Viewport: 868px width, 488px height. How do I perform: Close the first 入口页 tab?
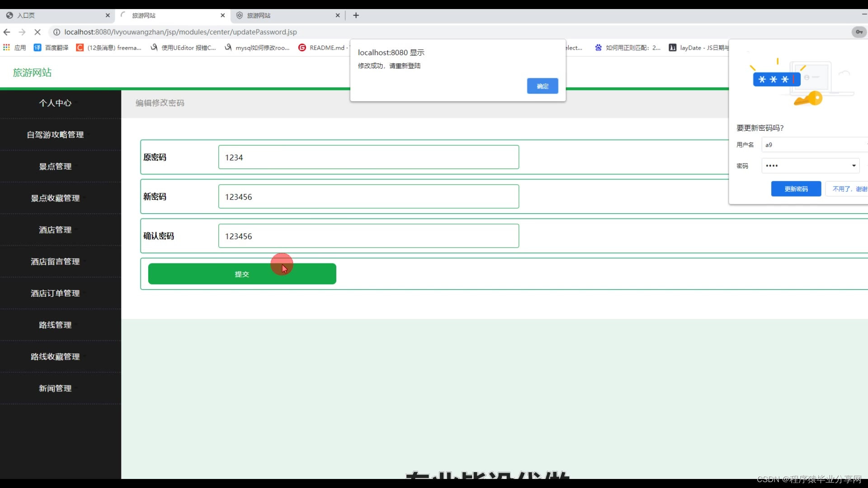point(108,15)
